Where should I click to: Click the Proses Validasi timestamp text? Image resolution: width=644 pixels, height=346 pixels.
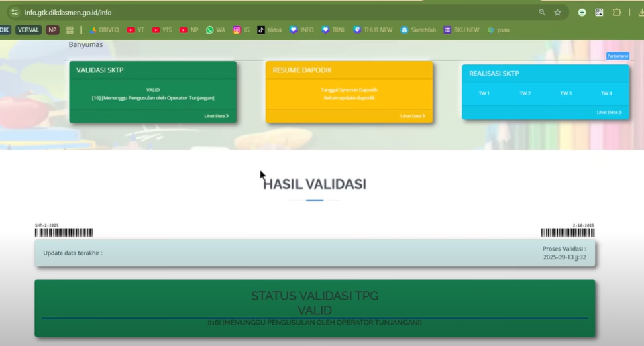[x=564, y=253]
